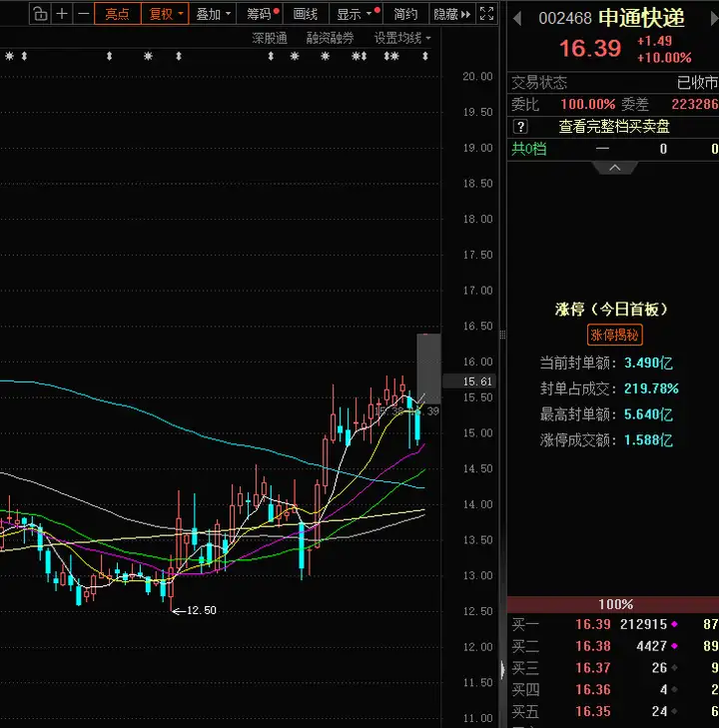
Task: Click 买一 volume 212915
Action: click(x=643, y=624)
